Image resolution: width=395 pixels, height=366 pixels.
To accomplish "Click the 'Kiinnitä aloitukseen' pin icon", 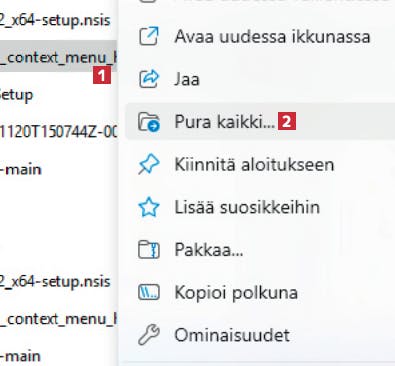I will pos(149,164).
